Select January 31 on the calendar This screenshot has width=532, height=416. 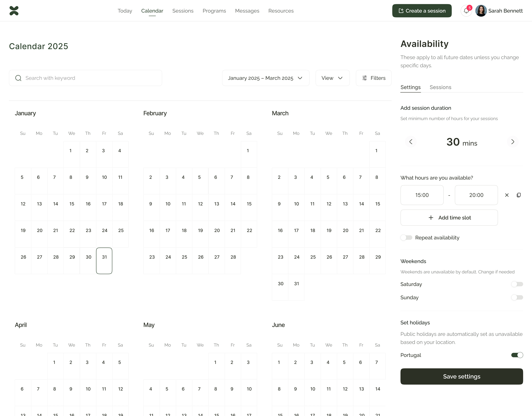coord(104,261)
